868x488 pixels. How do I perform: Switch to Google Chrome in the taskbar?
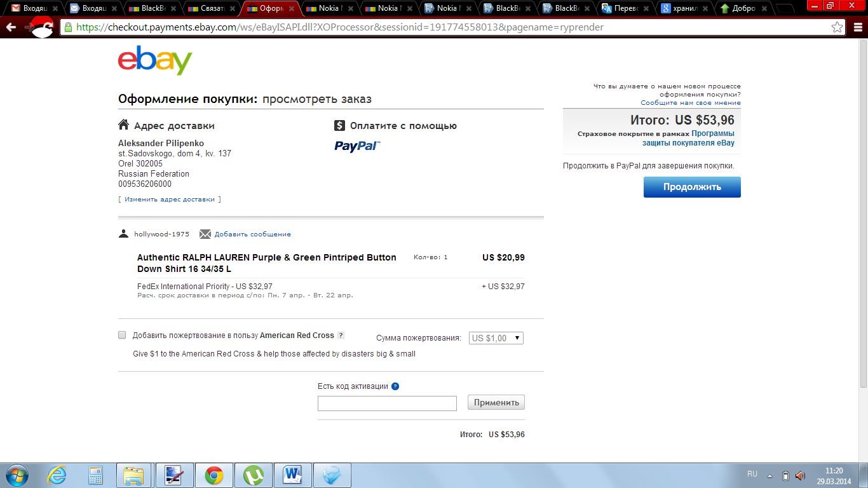tap(214, 475)
